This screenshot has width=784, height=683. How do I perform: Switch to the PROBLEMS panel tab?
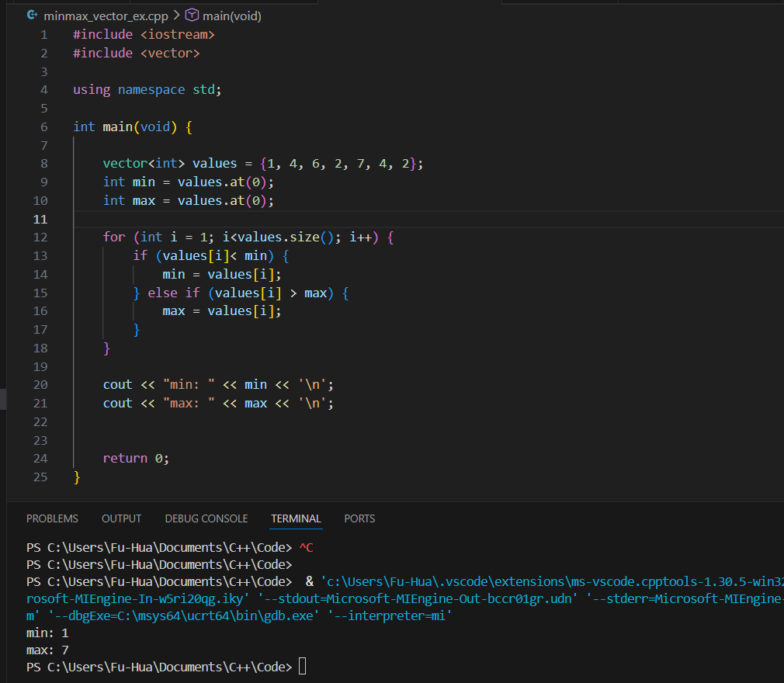52,518
